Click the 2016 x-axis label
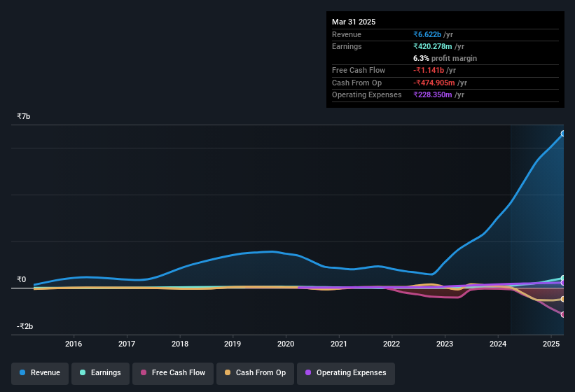Image resolution: width=575 pixels, height=392 pixels. coord(74,344)
